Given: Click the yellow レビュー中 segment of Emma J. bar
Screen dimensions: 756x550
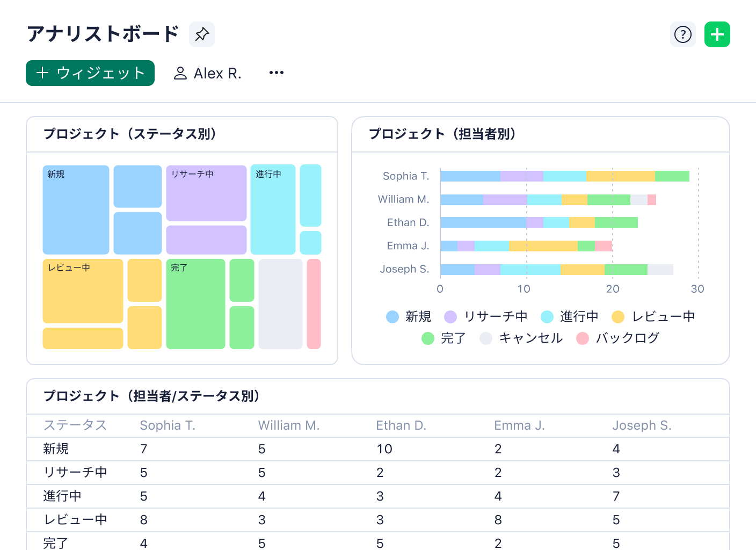Looking at the screenshot, I should 543,246.
